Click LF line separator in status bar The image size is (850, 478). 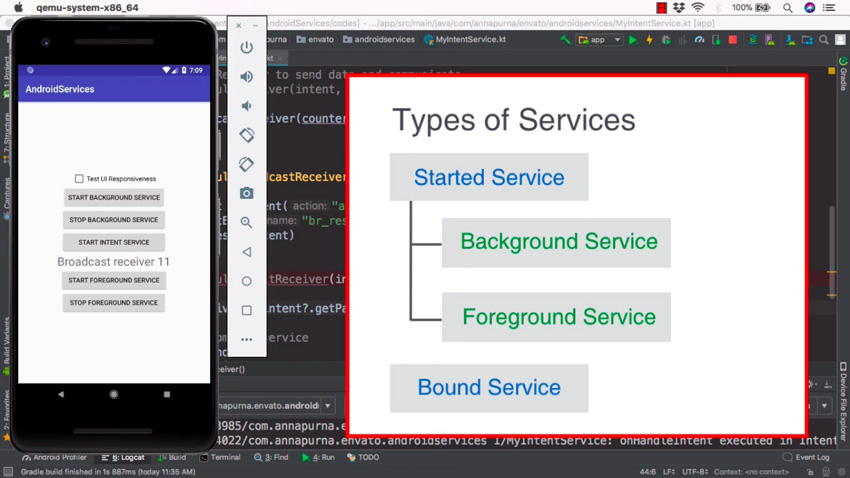(669, 471)
